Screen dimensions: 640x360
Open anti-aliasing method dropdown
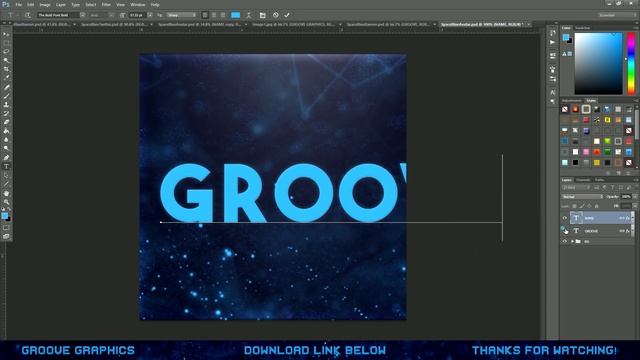(181, 15)
